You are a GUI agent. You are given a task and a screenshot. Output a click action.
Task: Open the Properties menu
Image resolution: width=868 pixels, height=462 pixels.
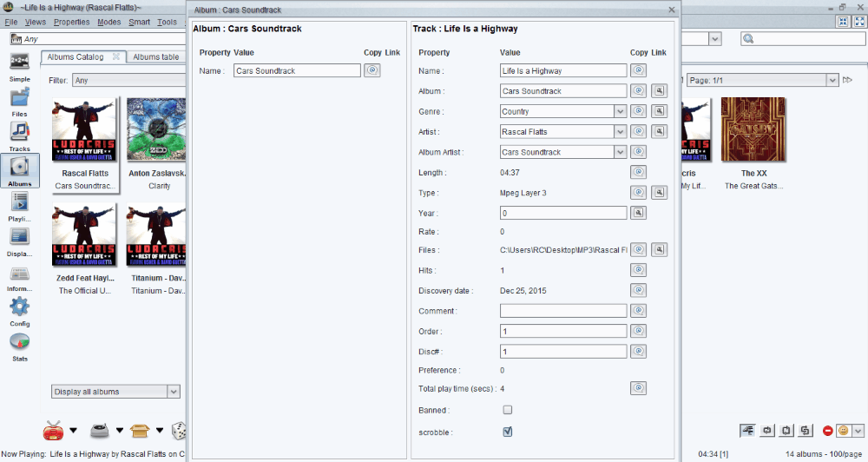click(71, 23)
